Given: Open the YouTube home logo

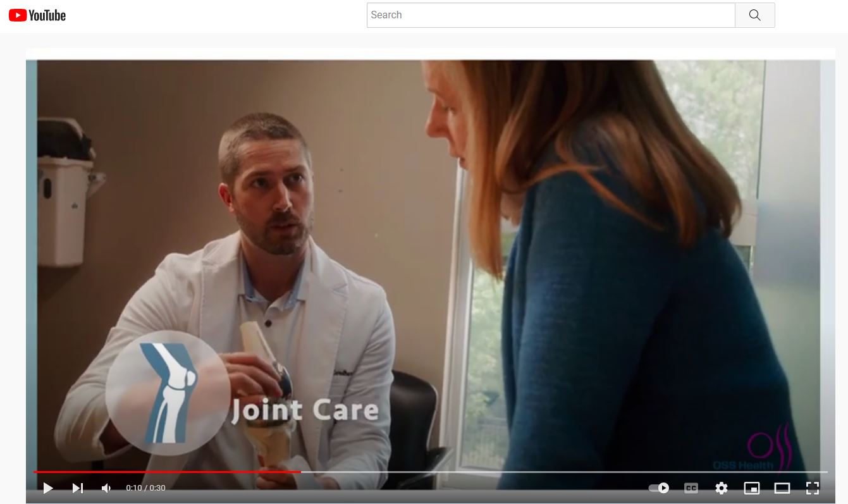Looking at the screenshot, I should point(37,15).
